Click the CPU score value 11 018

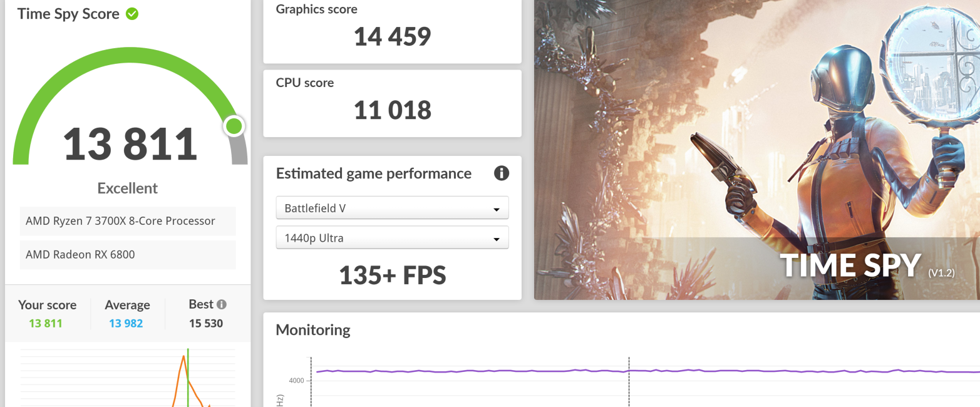click(393, 110)
